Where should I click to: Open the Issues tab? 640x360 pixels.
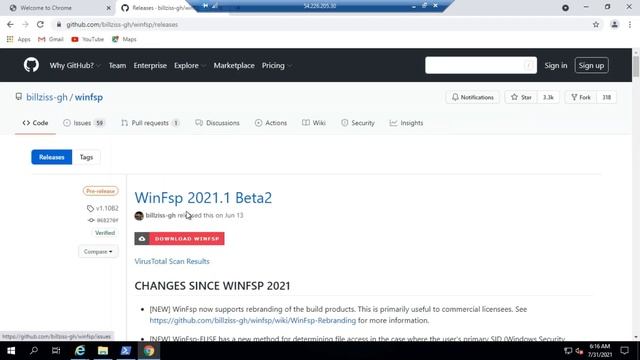coord(84,123)
